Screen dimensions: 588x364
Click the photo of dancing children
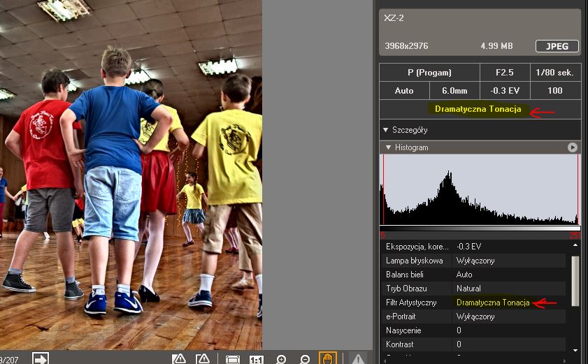[131, 175]
